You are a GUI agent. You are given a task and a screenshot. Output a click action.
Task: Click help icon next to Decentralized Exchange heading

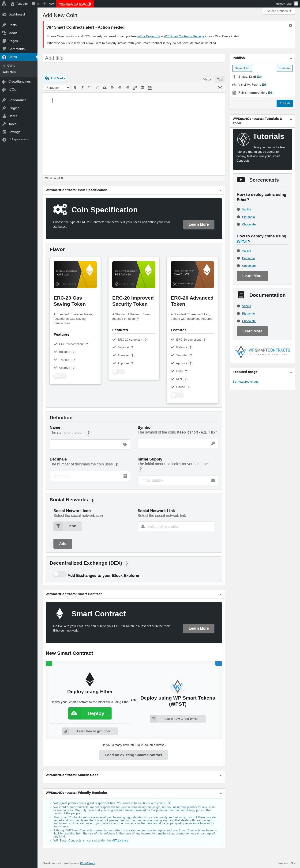coord(127,564)
